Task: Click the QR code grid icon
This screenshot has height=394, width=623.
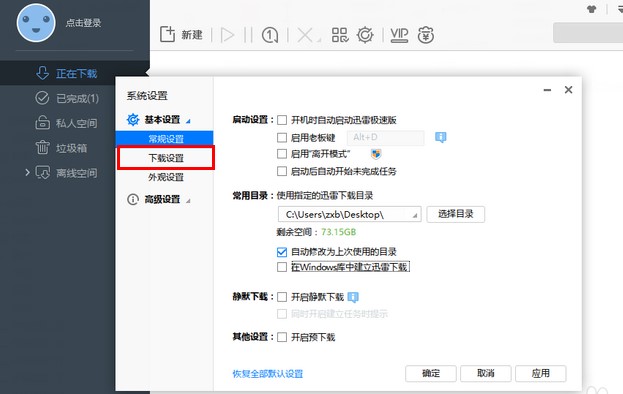Action: (x=340, y=35)
